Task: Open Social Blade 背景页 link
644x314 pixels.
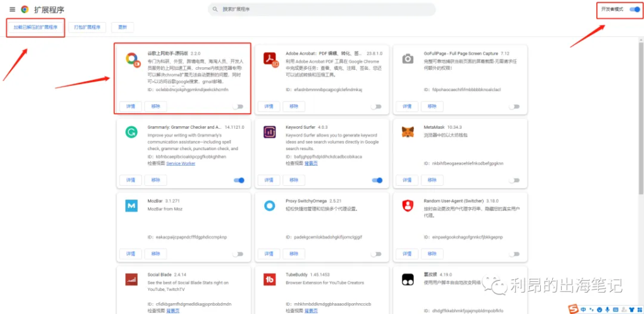Action: pos(173,311)
